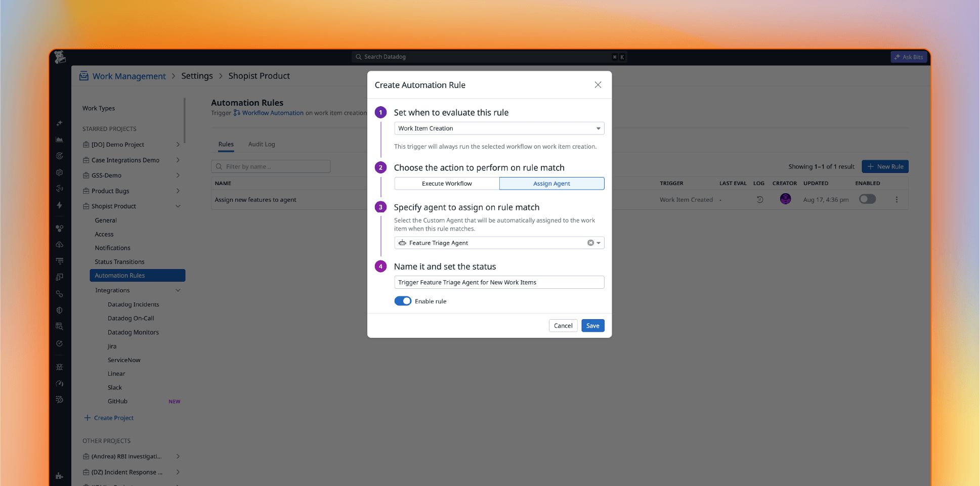Click the table search icon in navigation rail
The image size is (980, 486).
pyautogui.click(x=60, y=326)
